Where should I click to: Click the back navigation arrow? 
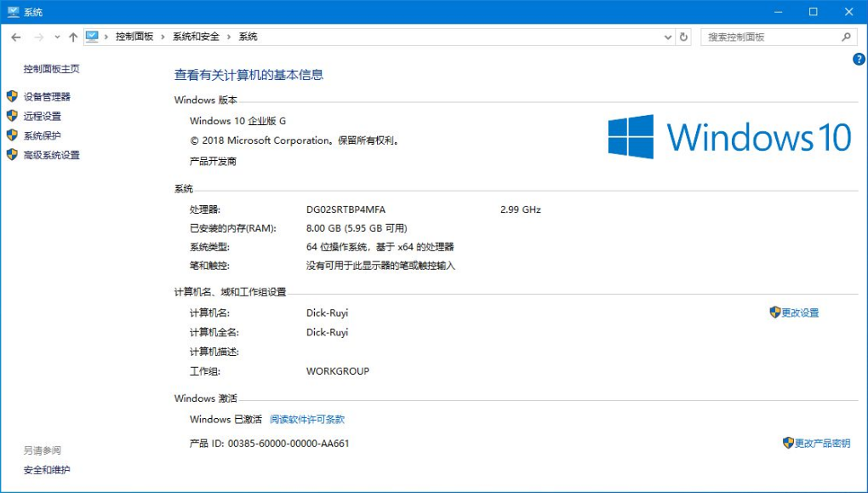(x=15, y=37)
